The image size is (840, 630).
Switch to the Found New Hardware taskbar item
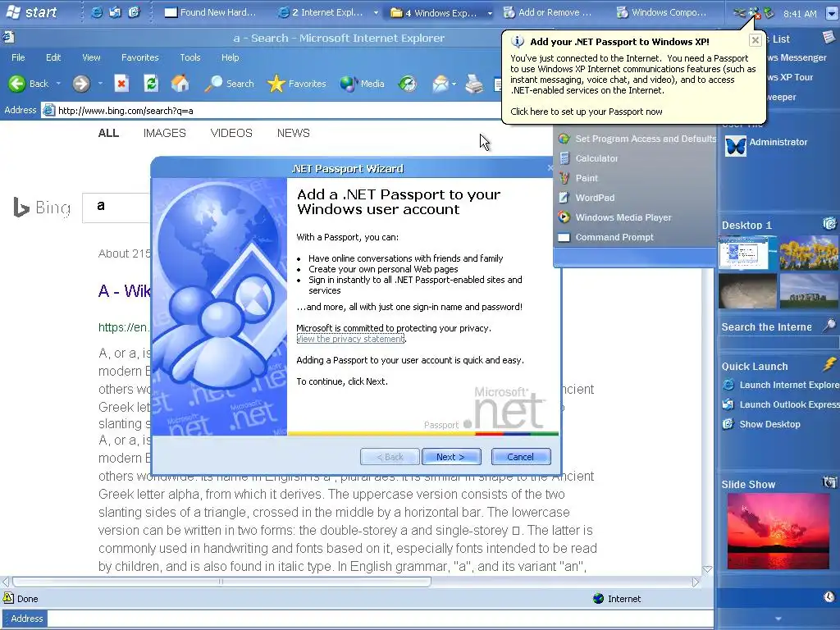[x=211, y=12]
